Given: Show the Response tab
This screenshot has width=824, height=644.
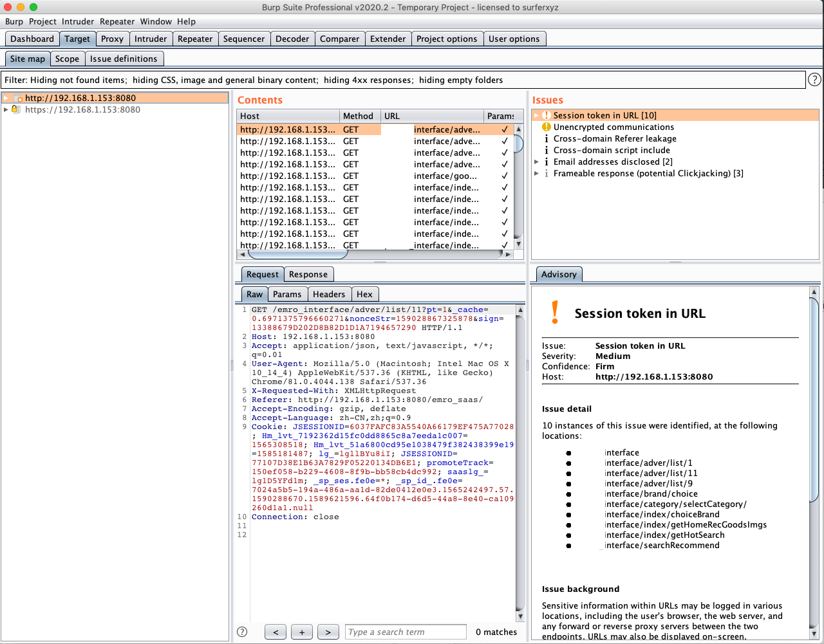Looking at the screenshot, I should [308, 274].
